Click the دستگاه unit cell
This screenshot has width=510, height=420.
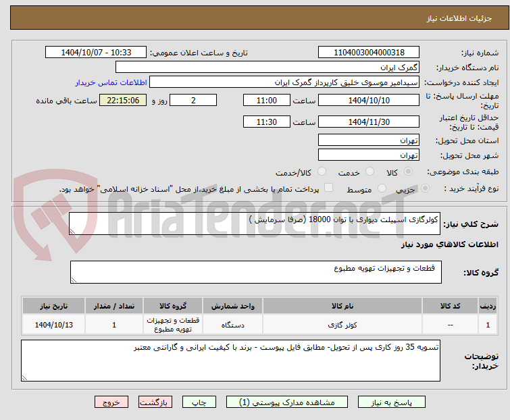[232, 324]
